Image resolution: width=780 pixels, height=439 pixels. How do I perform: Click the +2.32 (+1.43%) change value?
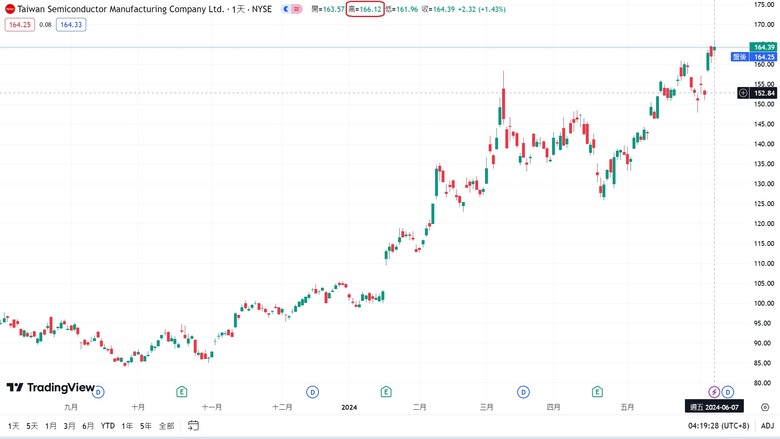(x=482, y=9)
